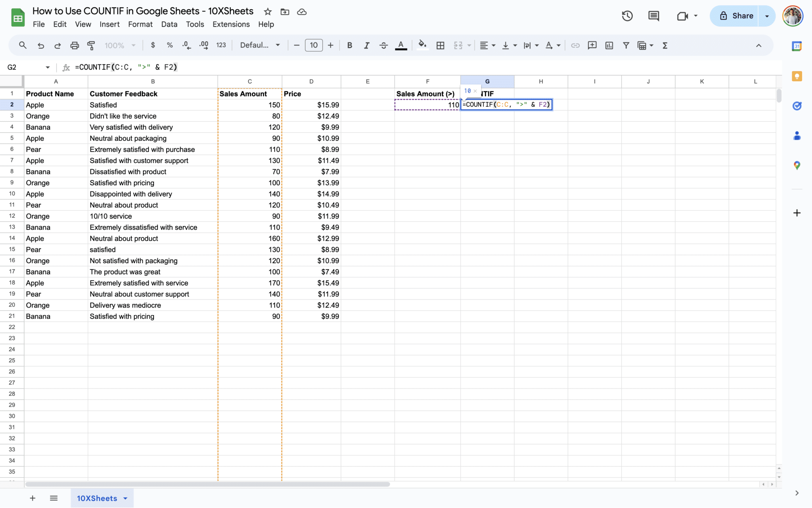Open Google Keep in side panel
This screenshot has height=508, width=812.
797,76
